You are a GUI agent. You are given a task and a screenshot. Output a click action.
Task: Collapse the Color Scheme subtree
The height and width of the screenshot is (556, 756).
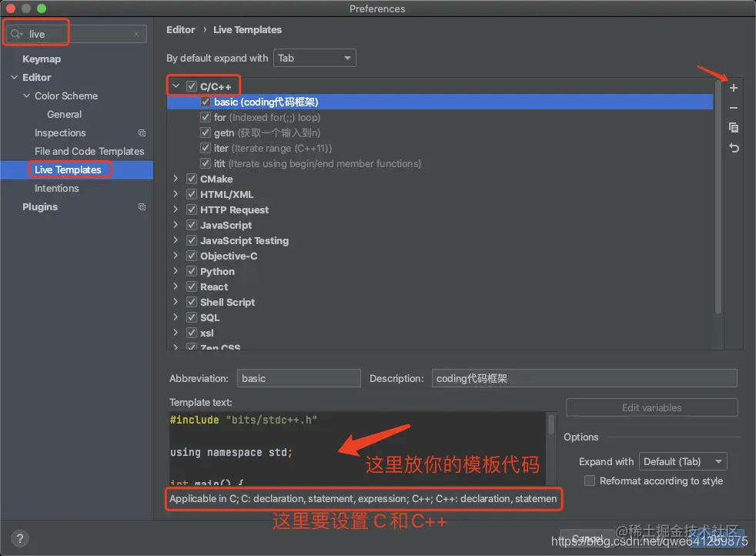click(26, 96)
